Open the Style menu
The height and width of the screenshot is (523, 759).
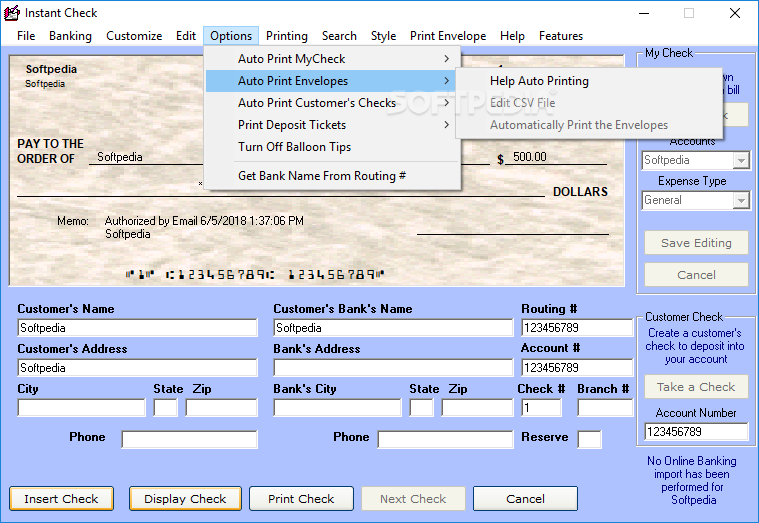383,36
